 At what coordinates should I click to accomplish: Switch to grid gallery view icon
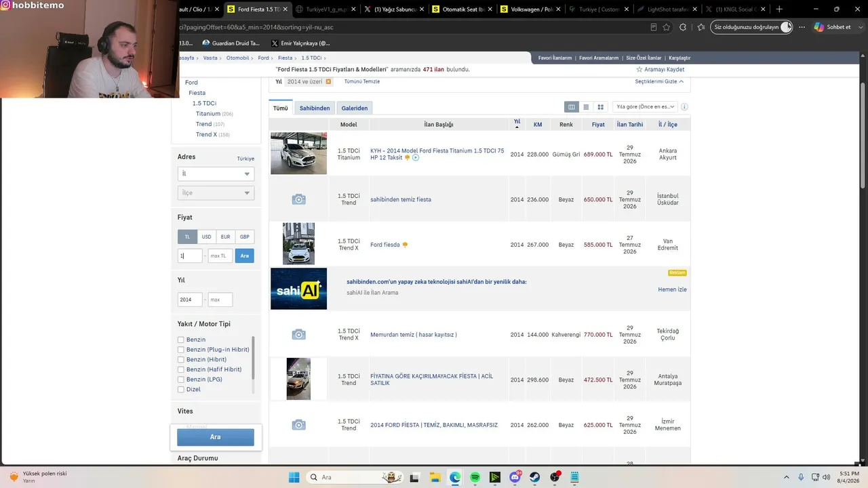(x=600, y=107)
